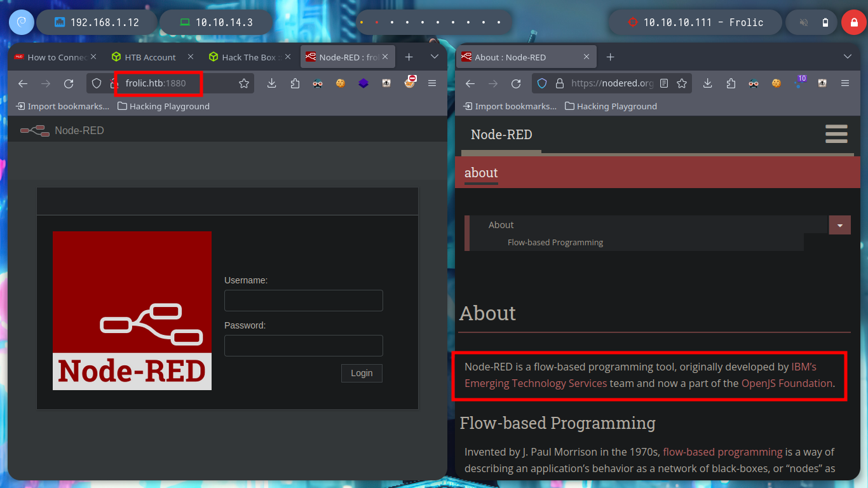Viewport: 868px width, 488px height.
Task: Switch to 'HTB Account' tab
Action: pos(150,57)
